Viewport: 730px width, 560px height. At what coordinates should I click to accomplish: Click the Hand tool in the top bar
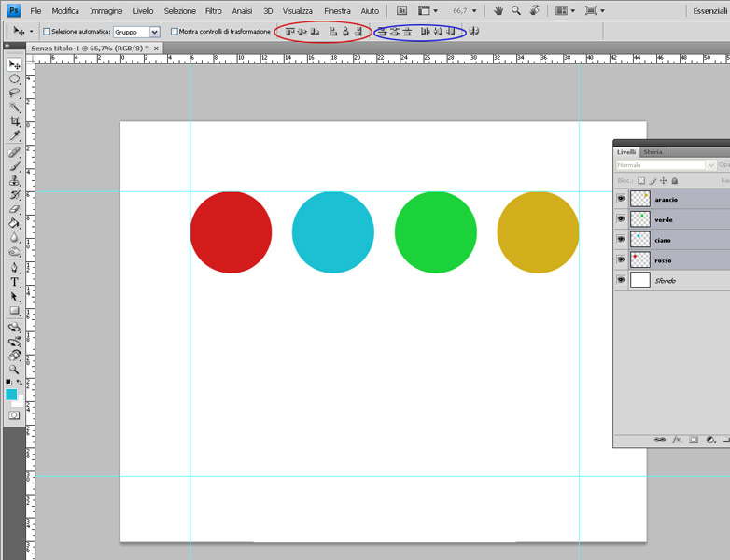[x=498, y=11]
